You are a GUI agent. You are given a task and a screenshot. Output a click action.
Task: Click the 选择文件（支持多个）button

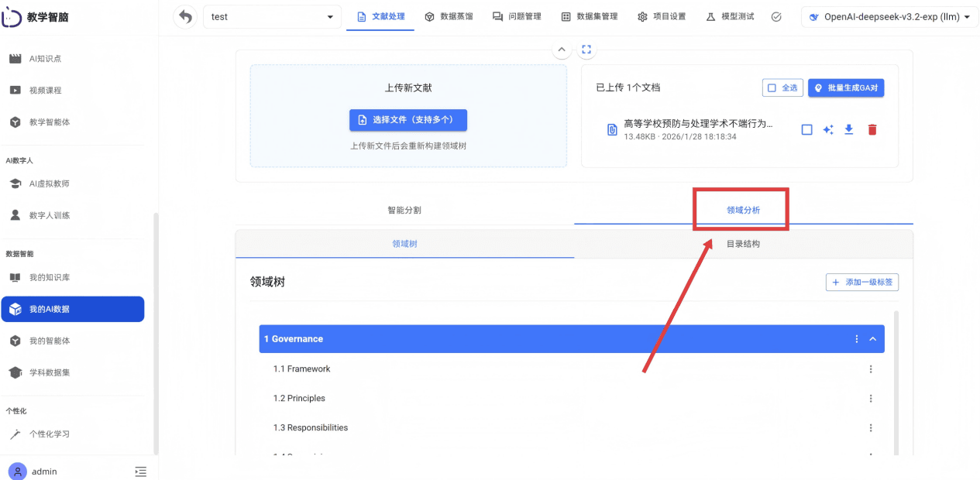coord(408,120)
